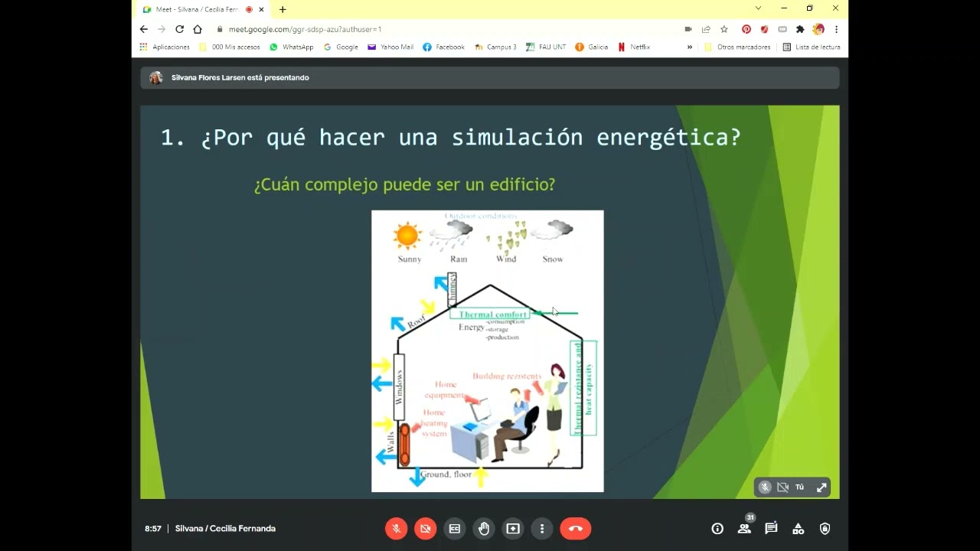
Task: Open host controls shield icon
Action: click(825, 529)
